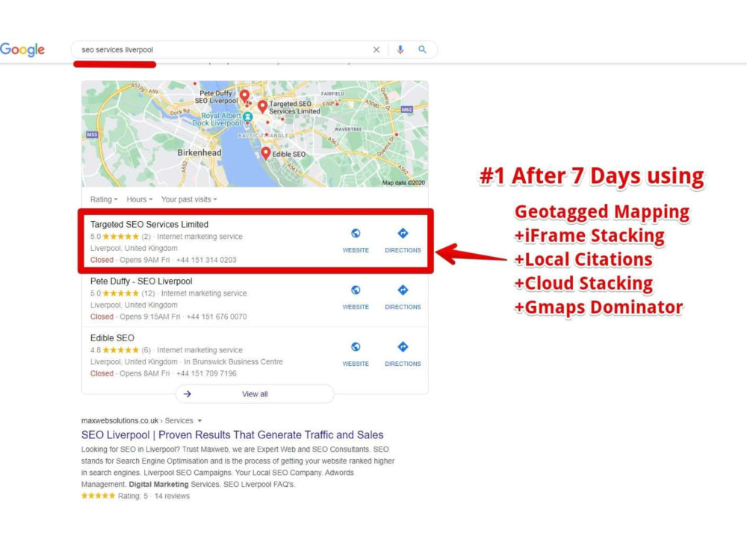Open Pete Duffy - SEO Liverpool website icon
This screenshot has height=560, width=747.
(x=356, y=290)
